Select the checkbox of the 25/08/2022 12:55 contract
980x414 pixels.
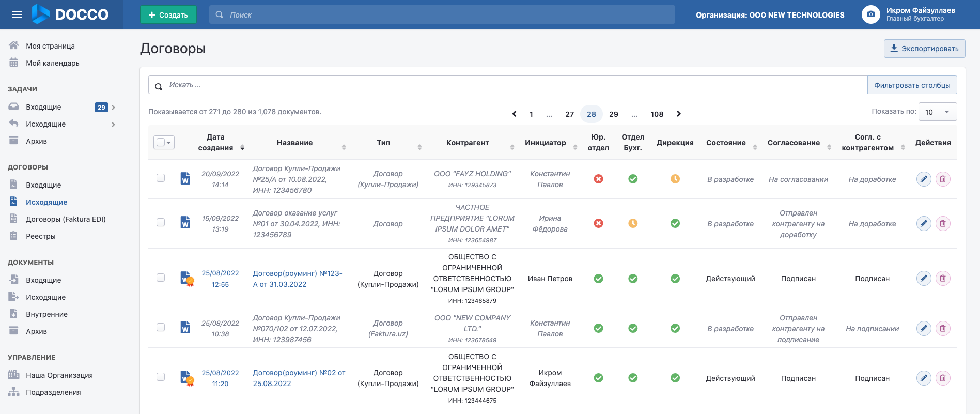[161, 278]
